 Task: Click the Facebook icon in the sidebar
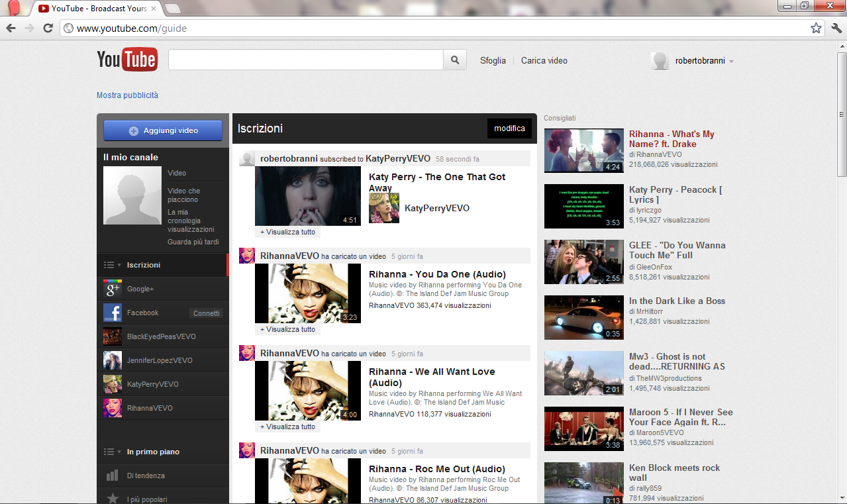(x=112, y=313)
